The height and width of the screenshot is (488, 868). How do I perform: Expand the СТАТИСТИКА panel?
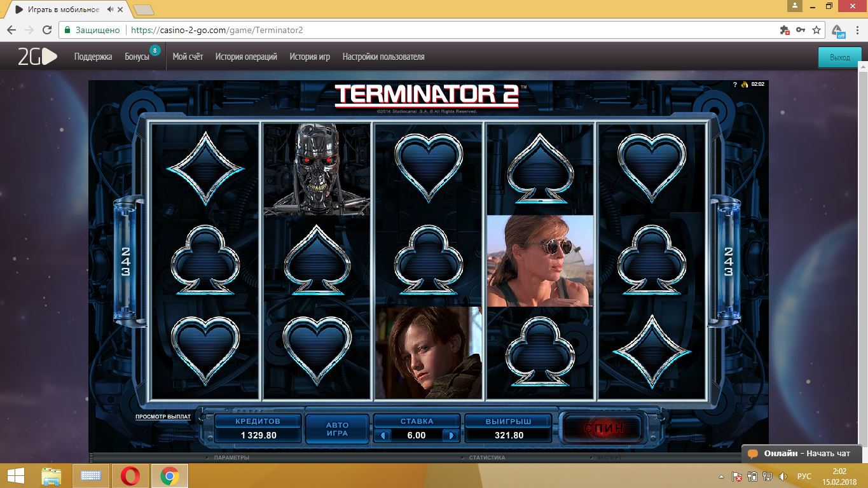coord(487,457)
